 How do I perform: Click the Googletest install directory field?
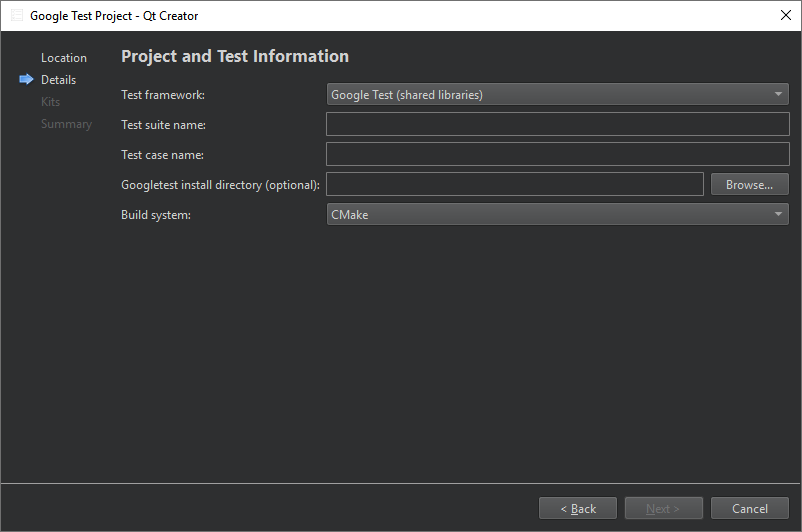click(x=514, y=184)
